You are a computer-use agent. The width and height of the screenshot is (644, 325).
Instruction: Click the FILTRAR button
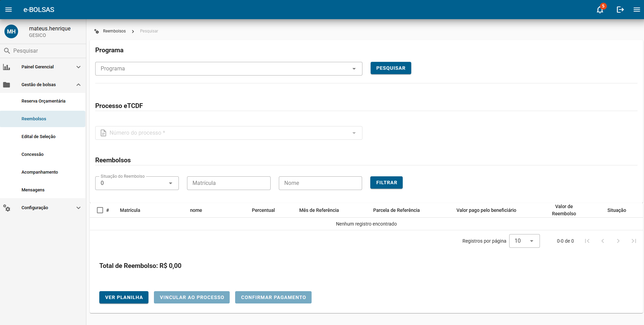tap(386, 182)
